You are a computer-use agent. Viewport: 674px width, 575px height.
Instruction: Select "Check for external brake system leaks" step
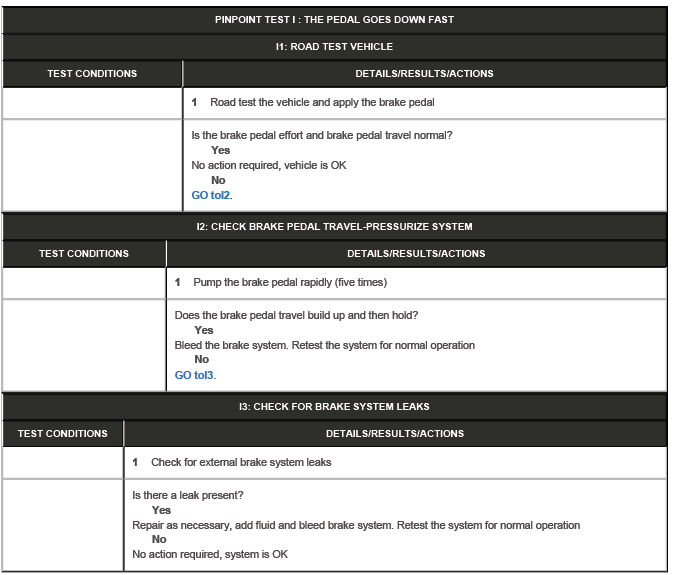point(241,462)
